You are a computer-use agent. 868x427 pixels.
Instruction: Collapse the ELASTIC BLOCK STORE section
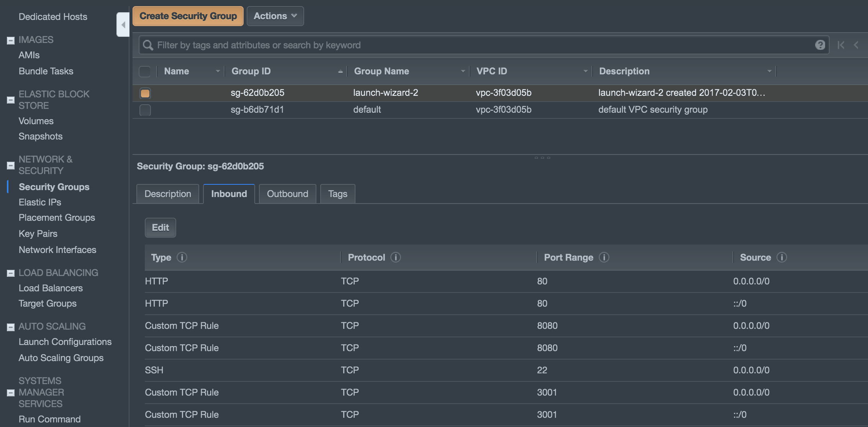coord(11,100)
